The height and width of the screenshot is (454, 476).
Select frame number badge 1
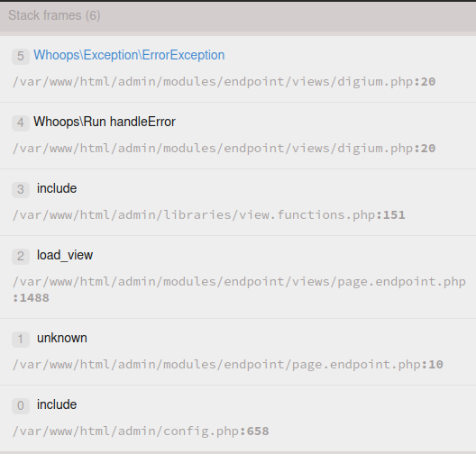tap(21, 339)
